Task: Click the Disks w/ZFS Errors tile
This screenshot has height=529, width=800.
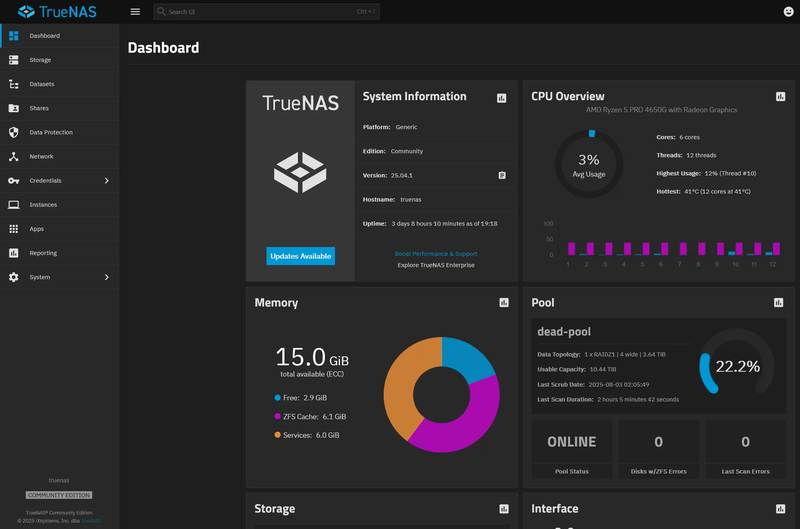Action: tap(659, 449)
